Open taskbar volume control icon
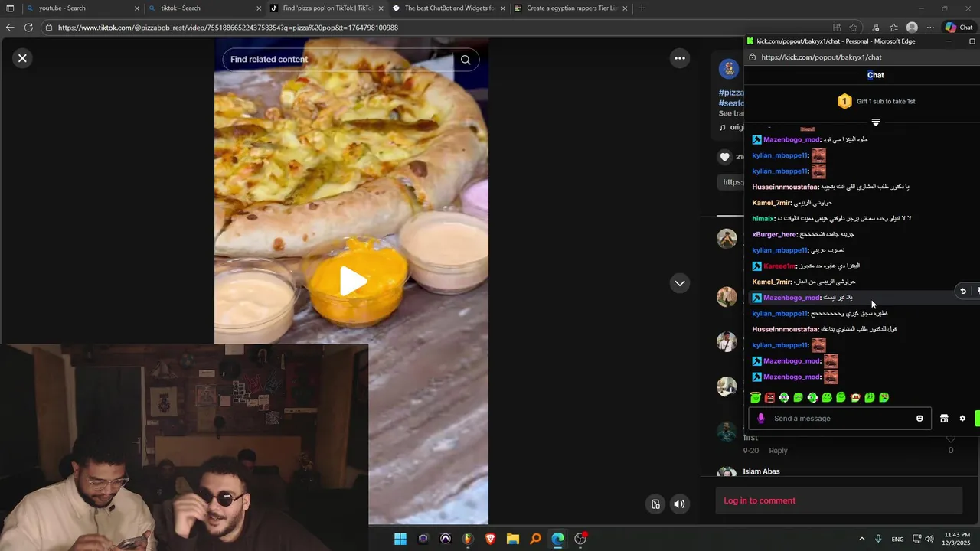The height and width of the screenshot is (551, 980). 929,539
